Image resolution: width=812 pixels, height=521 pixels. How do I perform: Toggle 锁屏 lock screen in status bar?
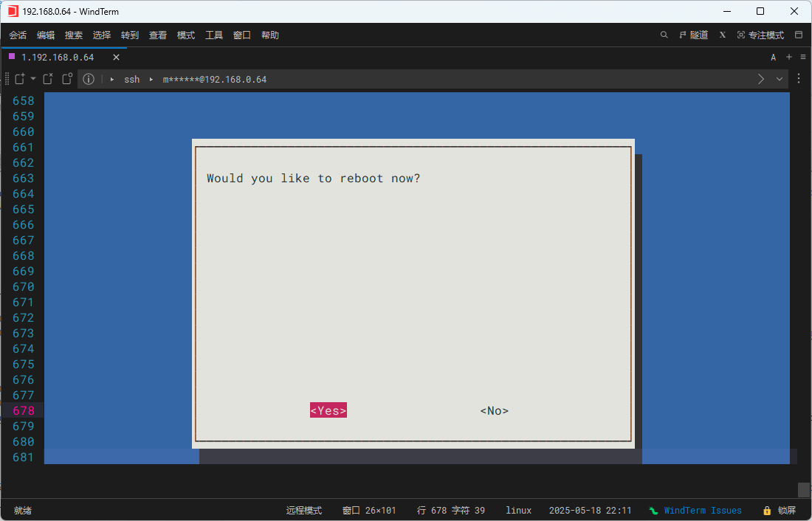point(780,511)
